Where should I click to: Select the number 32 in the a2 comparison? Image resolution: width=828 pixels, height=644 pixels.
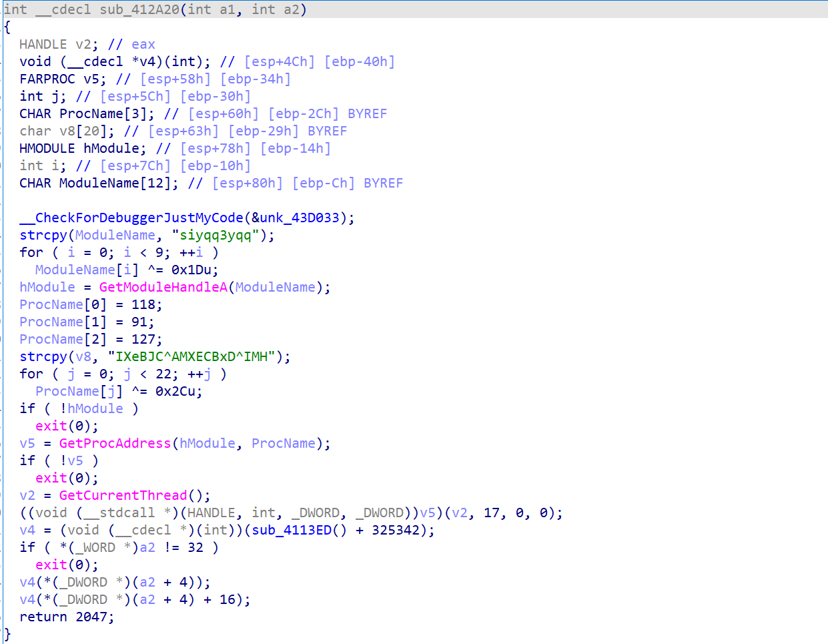[195, 547]
